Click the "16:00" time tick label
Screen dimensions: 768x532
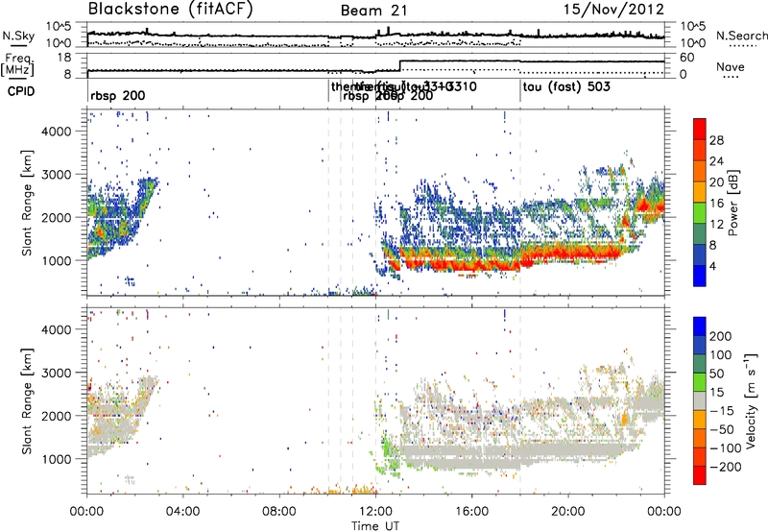pyautogui.click(x=471, y=512)
